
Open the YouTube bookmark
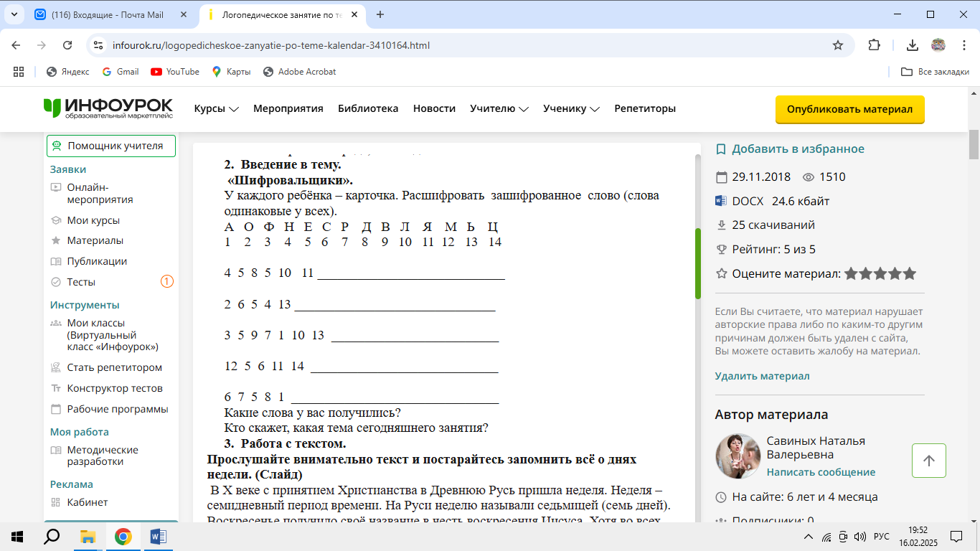point(175,72)
